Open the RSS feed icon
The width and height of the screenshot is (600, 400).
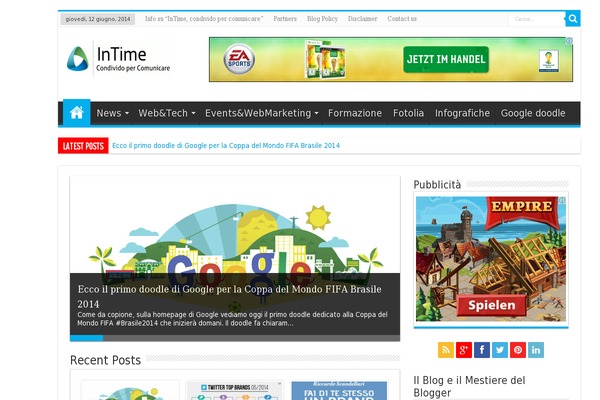coord(446,350)
